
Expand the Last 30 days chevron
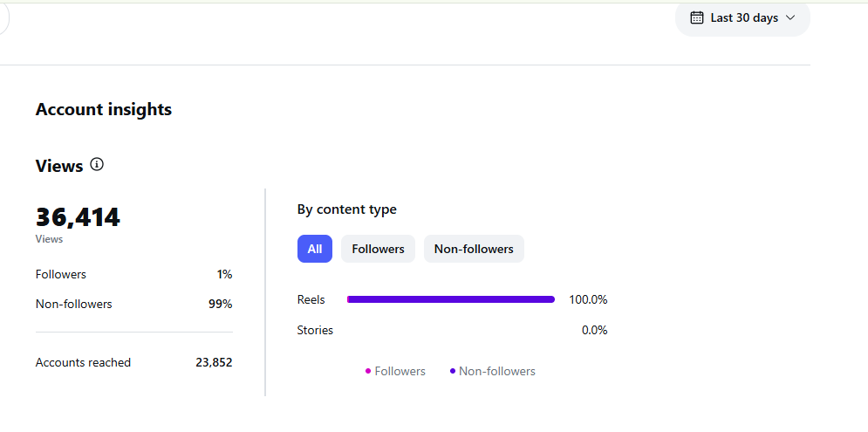(790, 17)
